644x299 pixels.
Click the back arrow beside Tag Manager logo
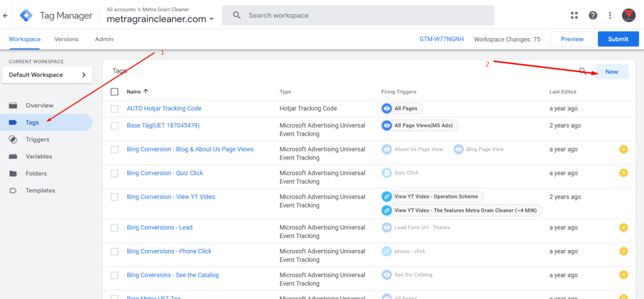pos(6,15)
